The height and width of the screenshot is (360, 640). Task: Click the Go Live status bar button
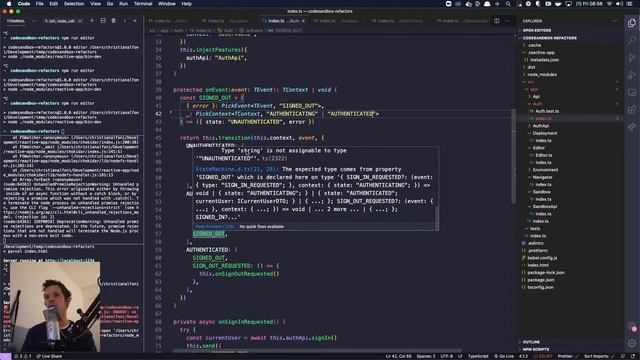[504, 356]
